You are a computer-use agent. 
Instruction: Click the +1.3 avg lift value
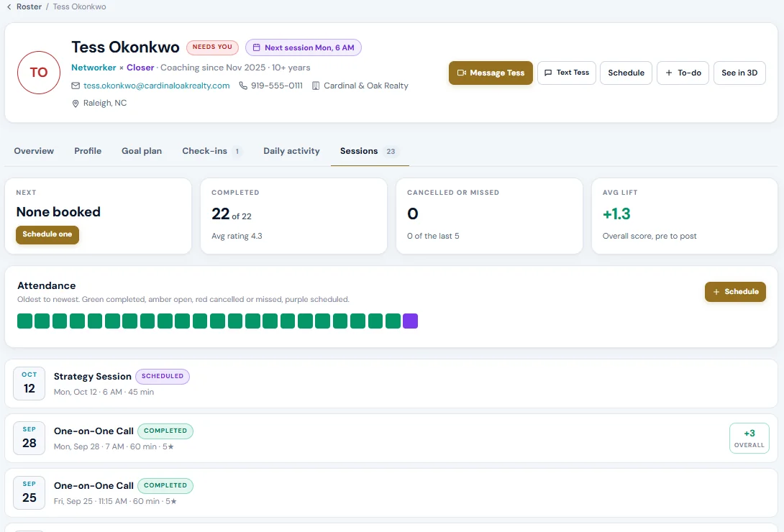point(616,214)
